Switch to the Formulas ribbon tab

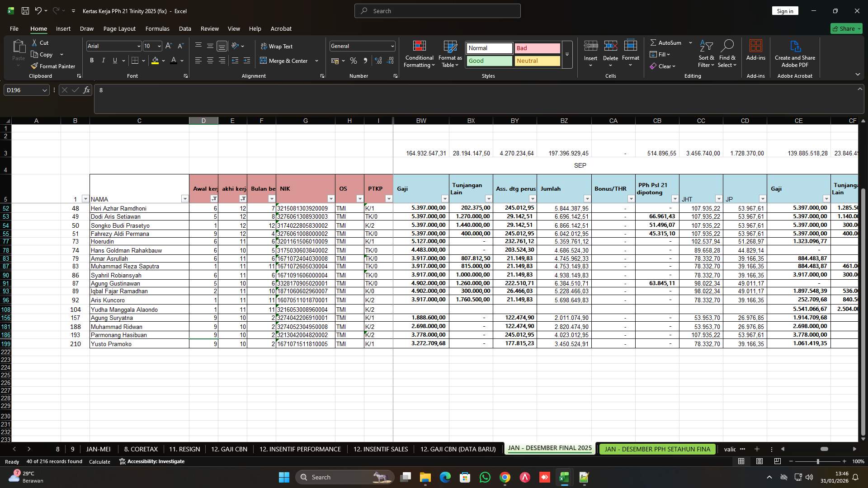tap(157, 28)
